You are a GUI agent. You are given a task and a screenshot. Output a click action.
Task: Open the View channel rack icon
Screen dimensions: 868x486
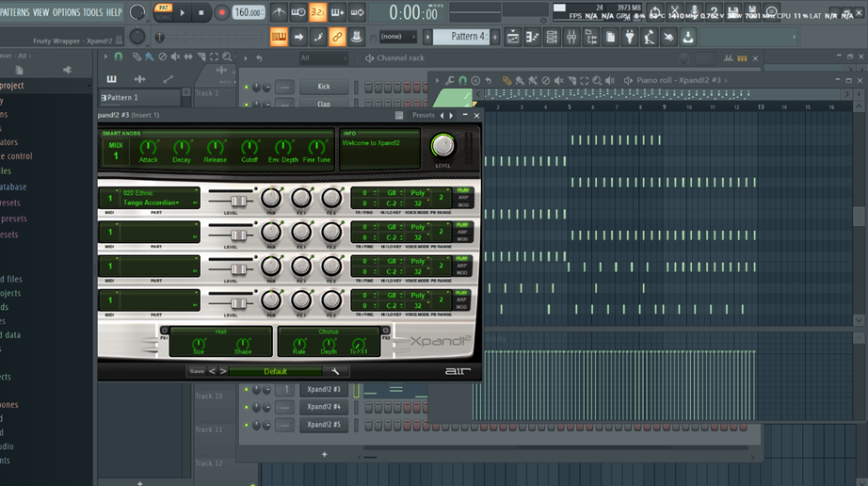tap(552, 37)
